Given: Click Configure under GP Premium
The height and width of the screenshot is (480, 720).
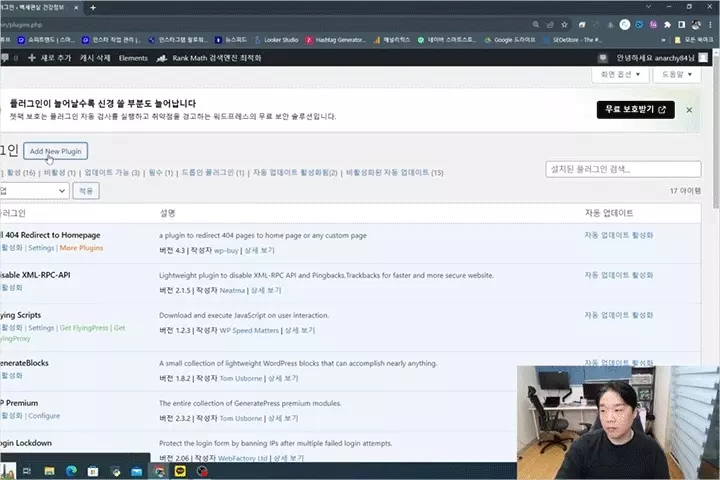Looking at the screenshot, I should 44,416.
